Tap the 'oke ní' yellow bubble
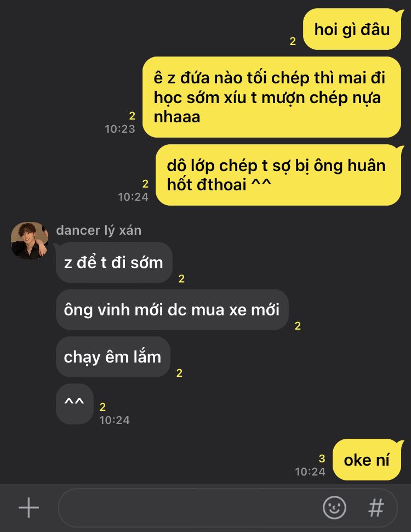The width and height of the screenshot is (411, 532). (367, 460)
